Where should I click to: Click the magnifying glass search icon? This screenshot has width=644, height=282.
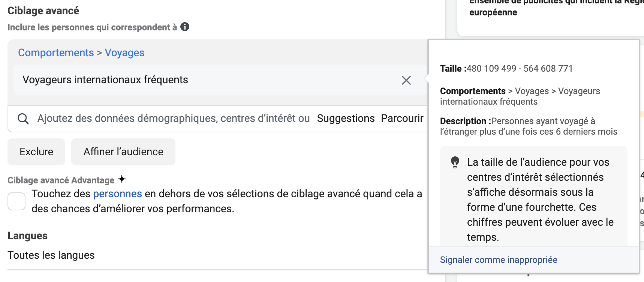[x=23, y=119]
